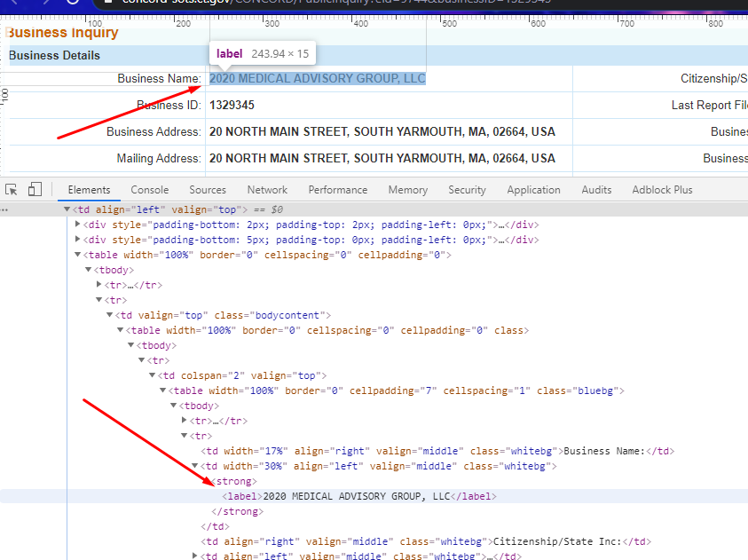748x560 pixels.
Task: Click the browser address bar URL
Action: coord(336,2)
